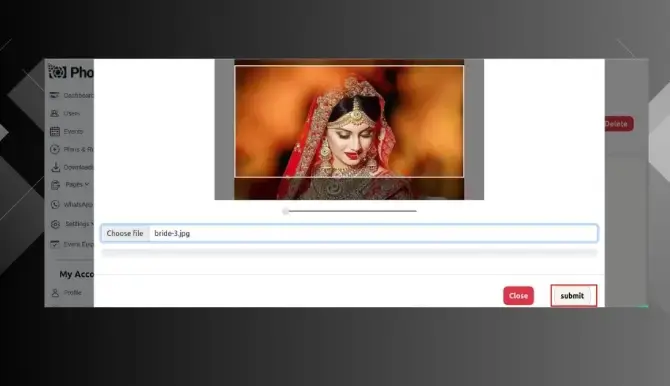The image size is (670, 386).
Task: Click the red Close button
Action: 518,296
